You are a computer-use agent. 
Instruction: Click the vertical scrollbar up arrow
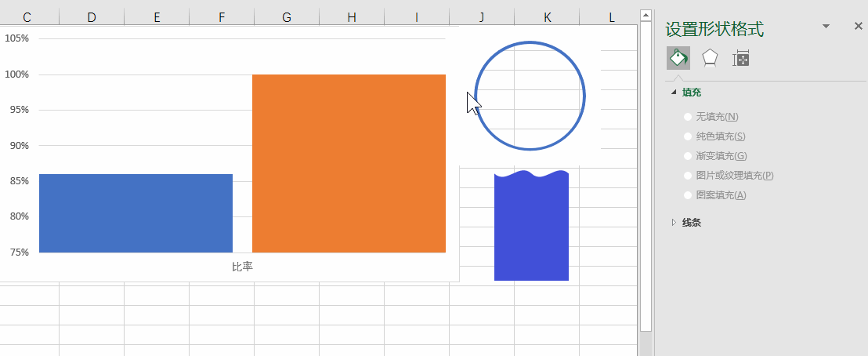pyautogui.click(x=646, y=16)
